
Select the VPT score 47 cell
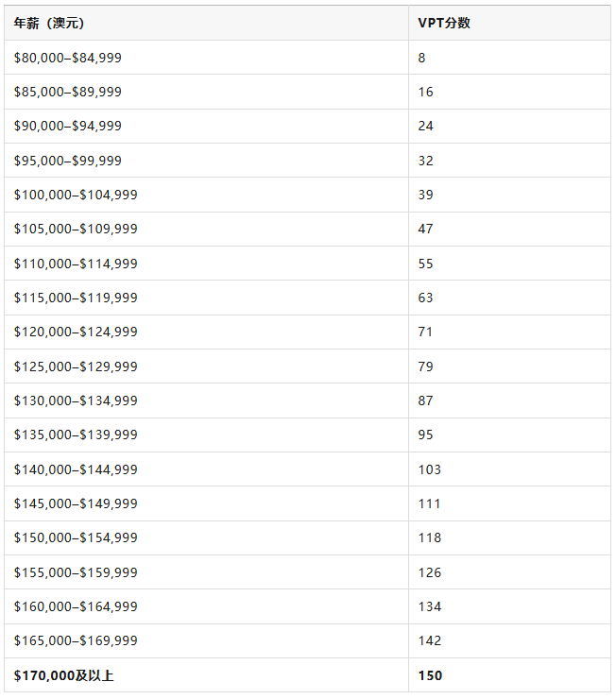(509, 230)
